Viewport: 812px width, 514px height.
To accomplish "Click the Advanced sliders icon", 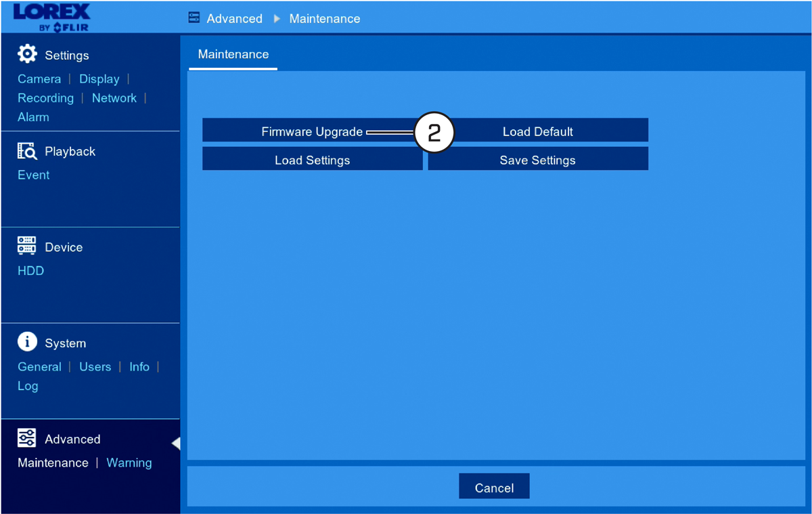I will point(27,438).
